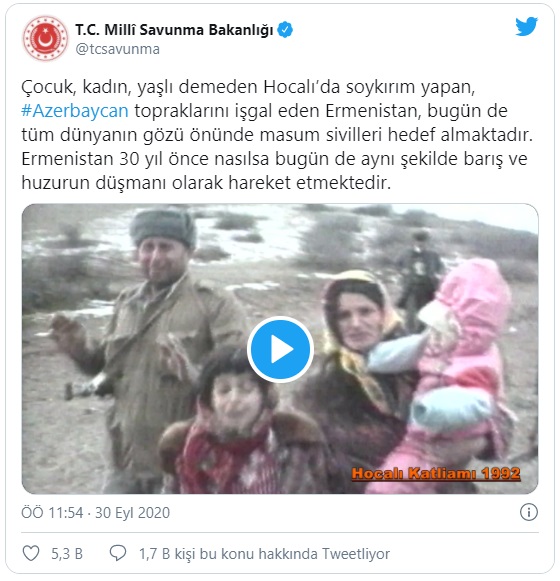560x581 pixels.
Task: Select the 5,3 B like count
Action: [x=67, y=554]
